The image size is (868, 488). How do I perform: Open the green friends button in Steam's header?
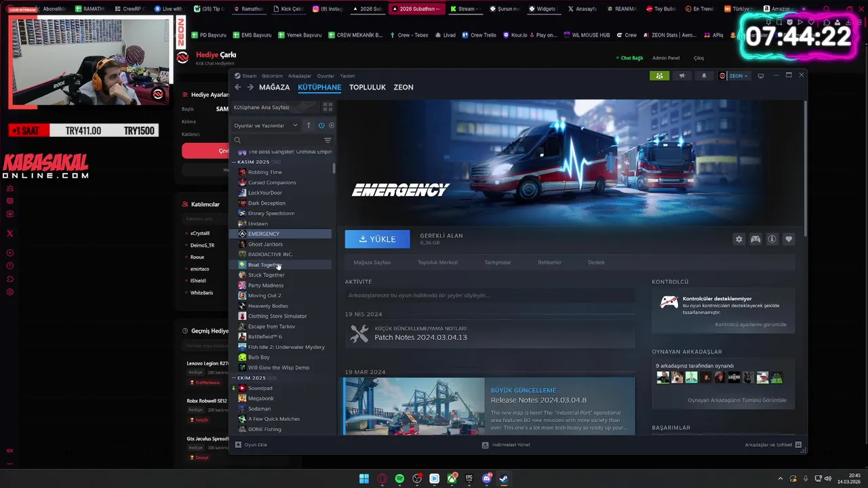(659, 76)
